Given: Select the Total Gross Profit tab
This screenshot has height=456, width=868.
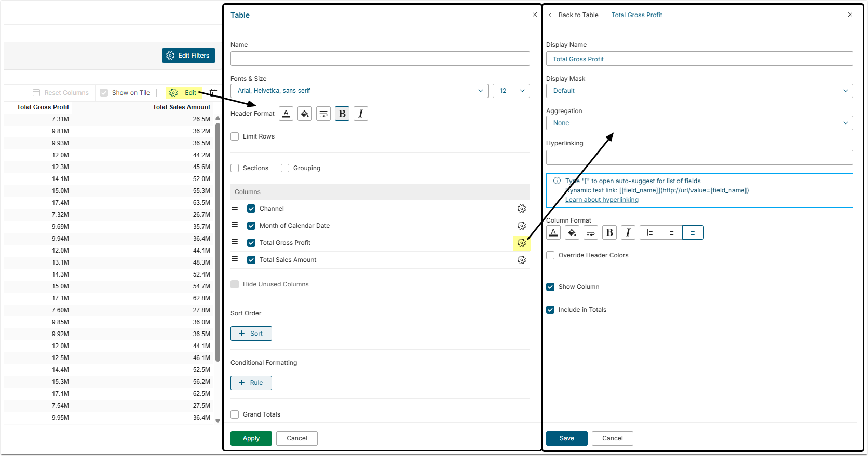Looking at the screenshot, I should (x=637, y=15).
